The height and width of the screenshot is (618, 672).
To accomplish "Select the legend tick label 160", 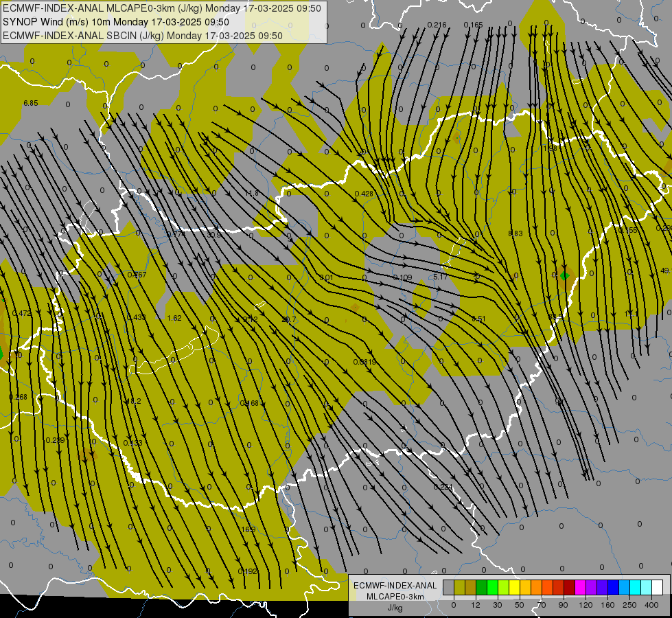I will pyautogui.click(x=607, y=605).
